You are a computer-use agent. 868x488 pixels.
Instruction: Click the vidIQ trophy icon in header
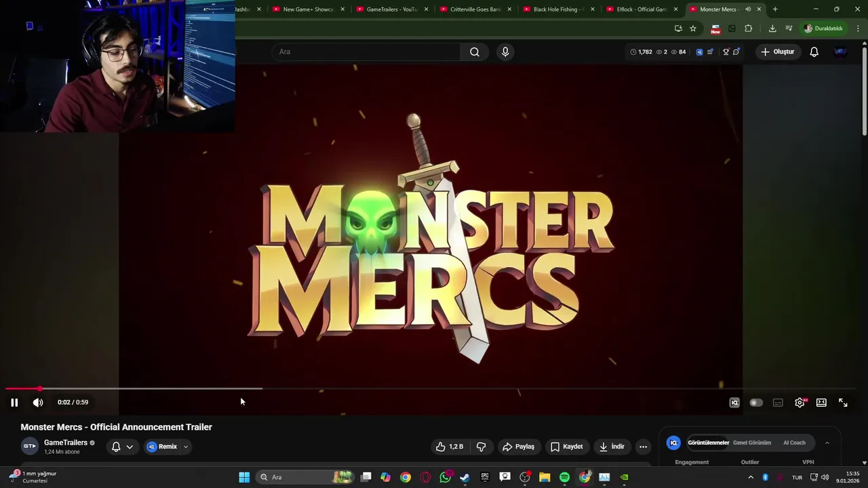coord(726,52)
